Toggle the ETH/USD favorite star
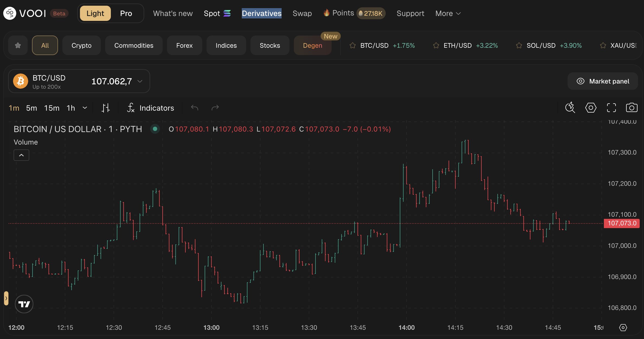 tap(436, 45)
